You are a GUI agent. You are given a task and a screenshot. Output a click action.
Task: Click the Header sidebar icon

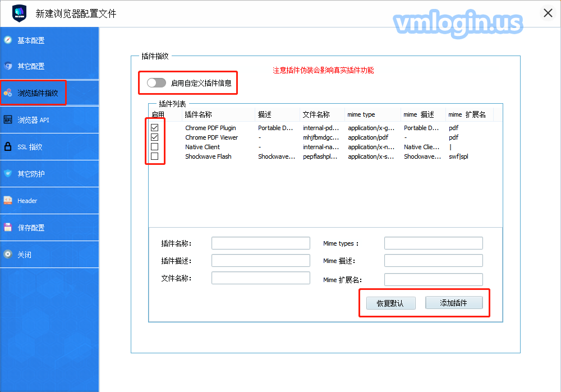(8, 200)
